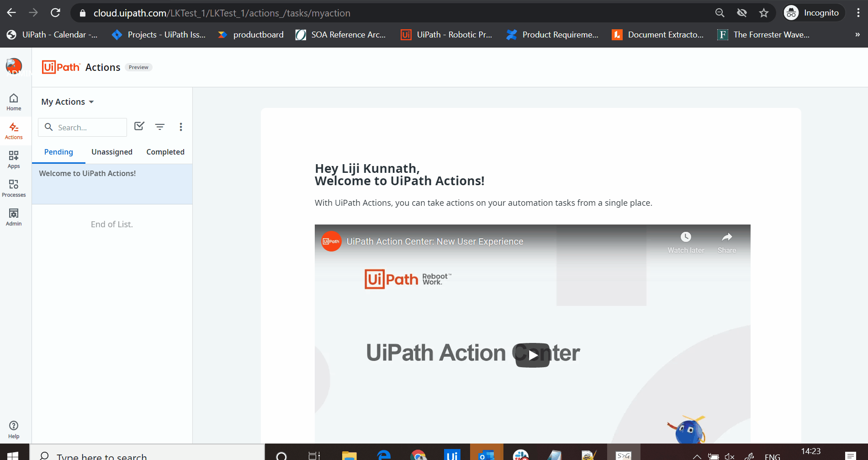Click the Watch later clock icon
The height and width of the screenshot is (460, 868).
click(x=686, y=237)
